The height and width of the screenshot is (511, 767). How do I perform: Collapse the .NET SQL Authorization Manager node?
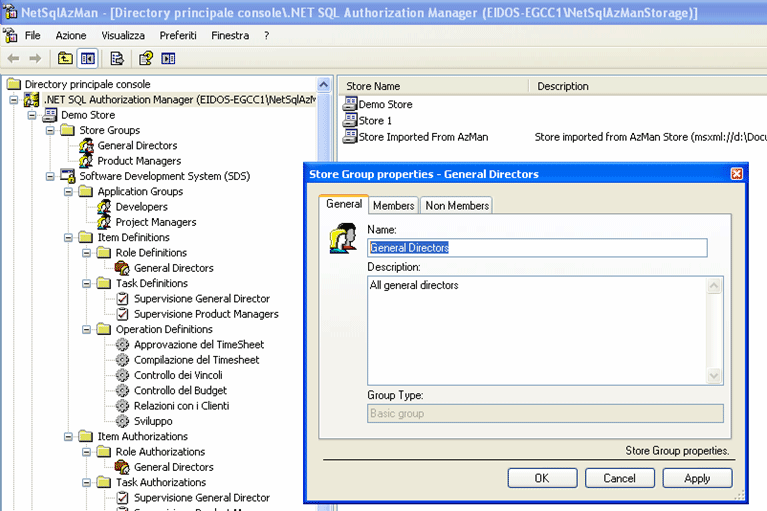[14, 100]
